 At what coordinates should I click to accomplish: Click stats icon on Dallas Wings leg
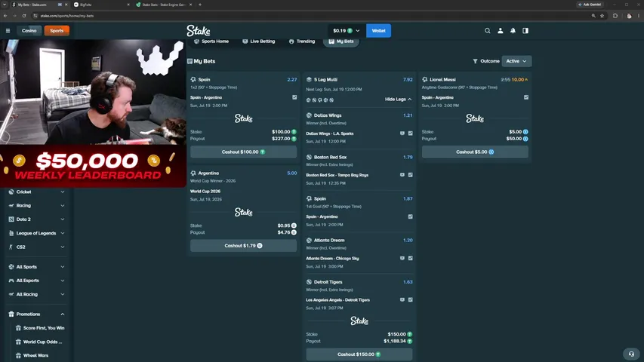click(x=410, y=133)
